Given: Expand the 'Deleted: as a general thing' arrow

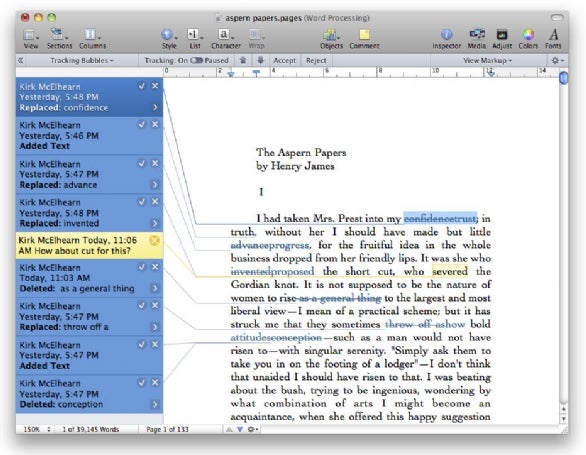Looking at the screenshot, I should (155, 288).
